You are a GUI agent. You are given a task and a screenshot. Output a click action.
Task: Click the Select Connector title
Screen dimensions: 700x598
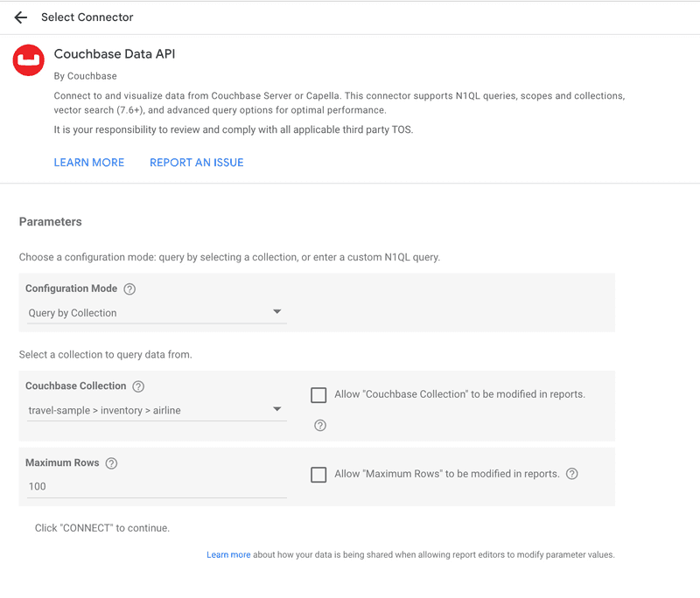87,17
